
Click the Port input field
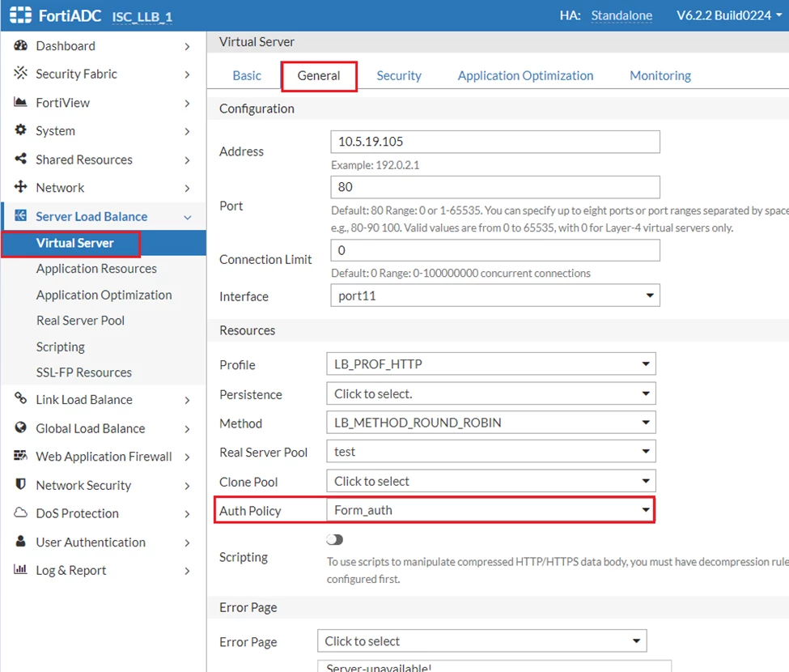tap(495, 187)
